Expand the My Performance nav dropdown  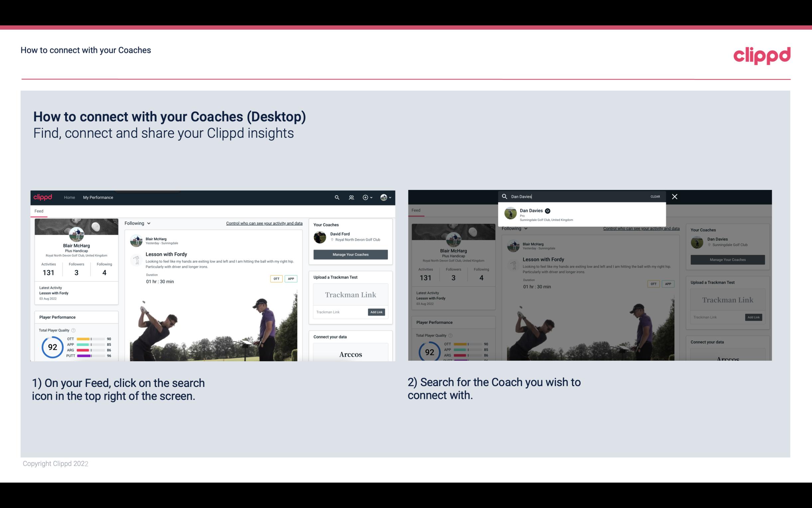[98, 197]
